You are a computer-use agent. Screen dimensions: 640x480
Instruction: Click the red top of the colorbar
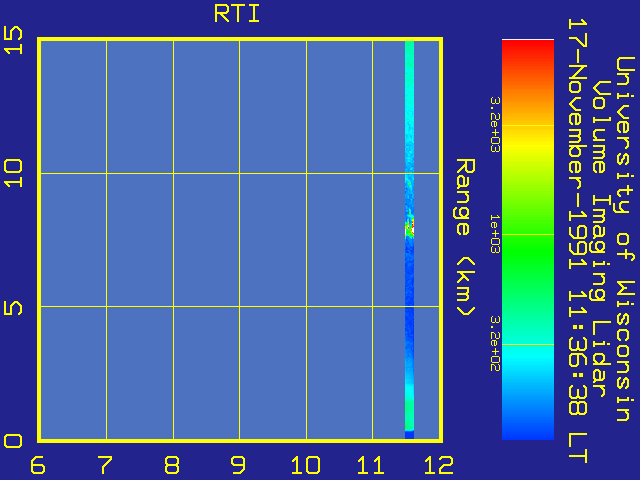point(528,51)
